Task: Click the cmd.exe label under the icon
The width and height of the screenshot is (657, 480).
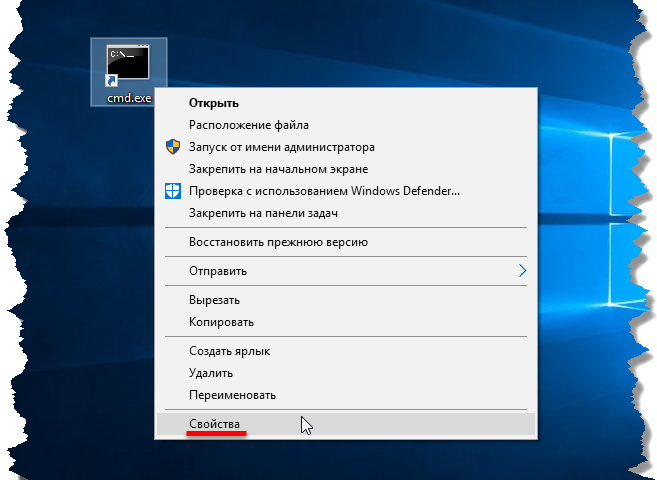Action: click(129, 98)
